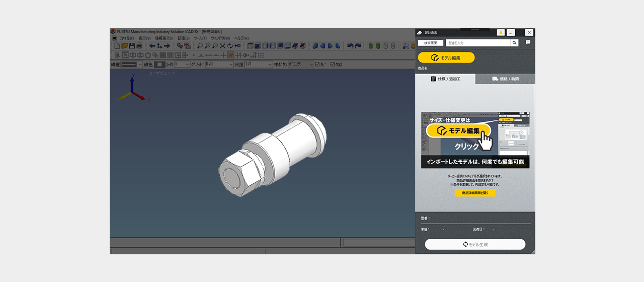Click the printer icon
The height and width of the screenshot is (282, 644).
tap(139, 46)
